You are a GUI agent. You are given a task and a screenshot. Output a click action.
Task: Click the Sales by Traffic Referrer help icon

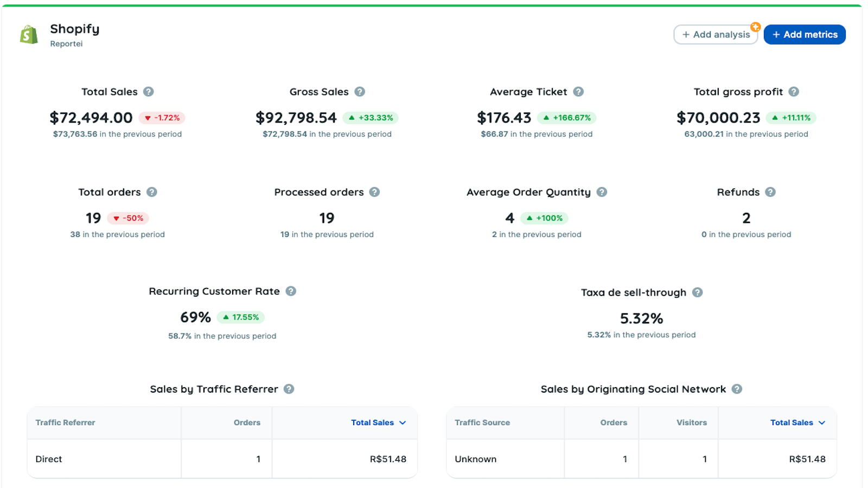[289, 389]
